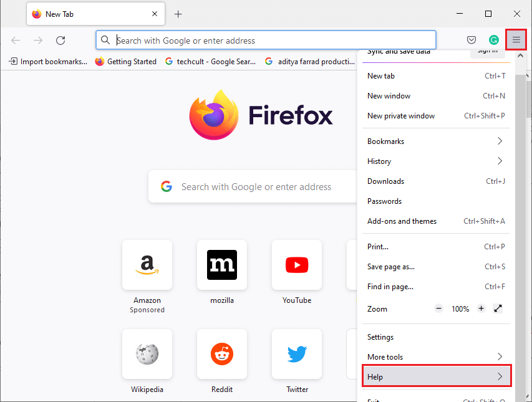Close the New Tab tab

[155, 14]
